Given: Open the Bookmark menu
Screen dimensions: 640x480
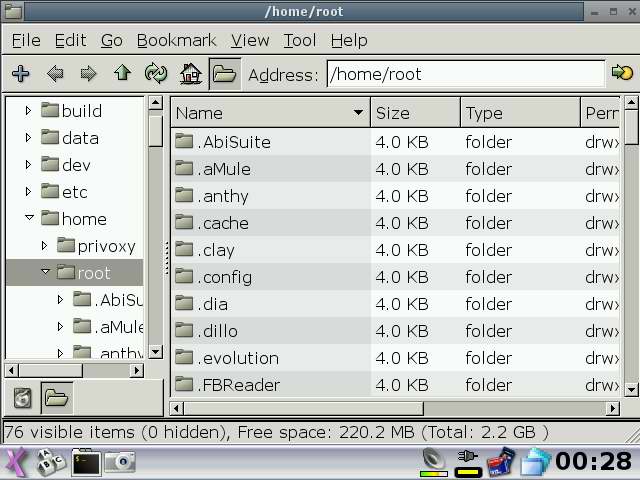Looking at the screenshot, I should (x=176, y=40).
